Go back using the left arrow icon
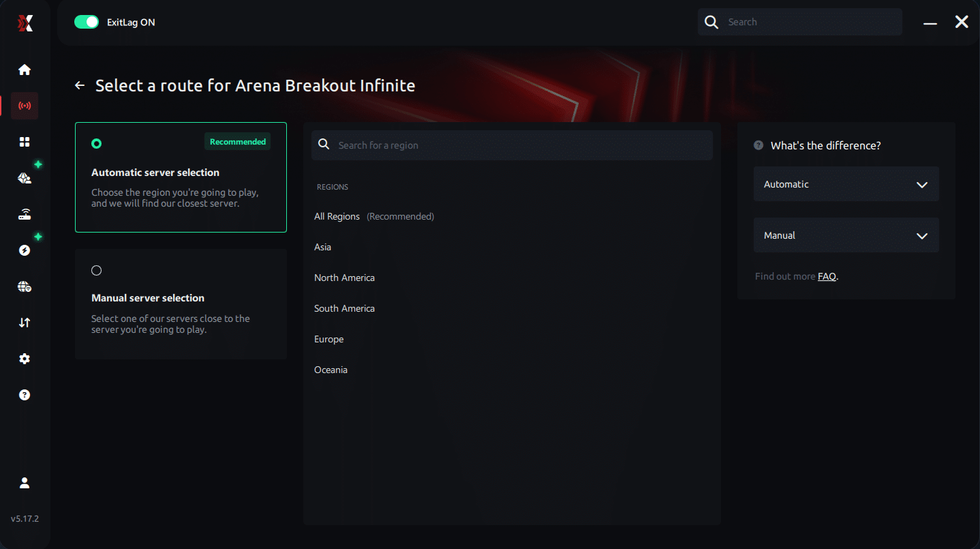The width and height of the screenshot is (980, 549). tap(80, 85)
